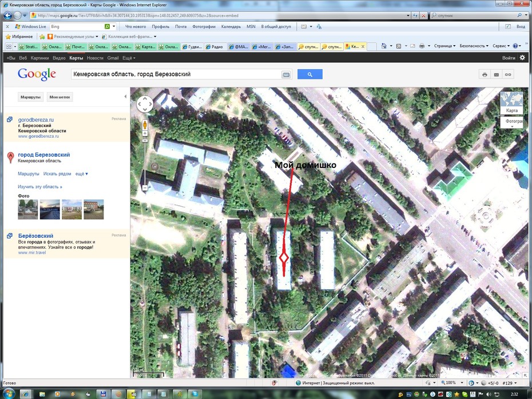
Task: Switch to the Радио browser tab
Action: pyautogui.click(x=216, y=47)
